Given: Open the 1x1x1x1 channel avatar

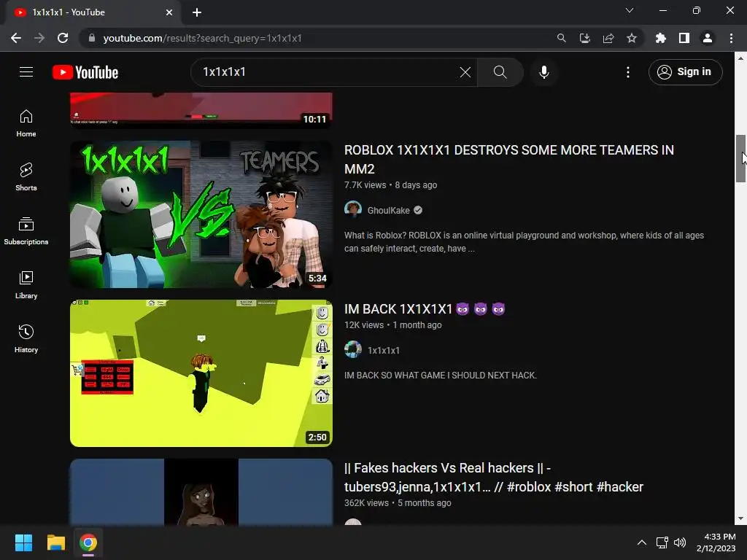Looking at the screenshot, I should pyautogui.click(x=353, y=350).
